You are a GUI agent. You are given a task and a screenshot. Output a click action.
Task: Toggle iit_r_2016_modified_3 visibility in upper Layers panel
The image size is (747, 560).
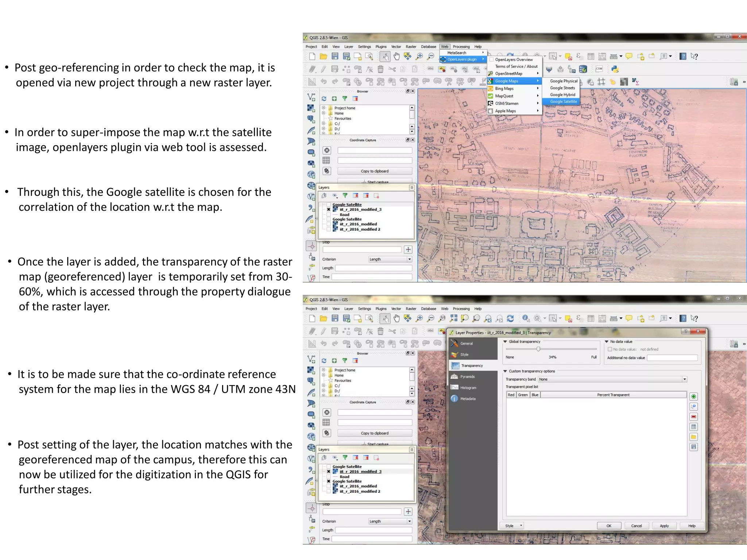329,210
